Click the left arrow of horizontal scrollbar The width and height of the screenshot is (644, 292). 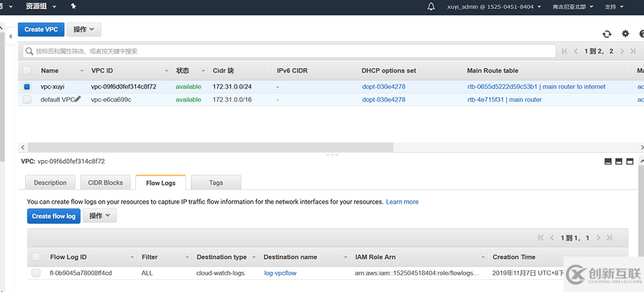(23, 147)
